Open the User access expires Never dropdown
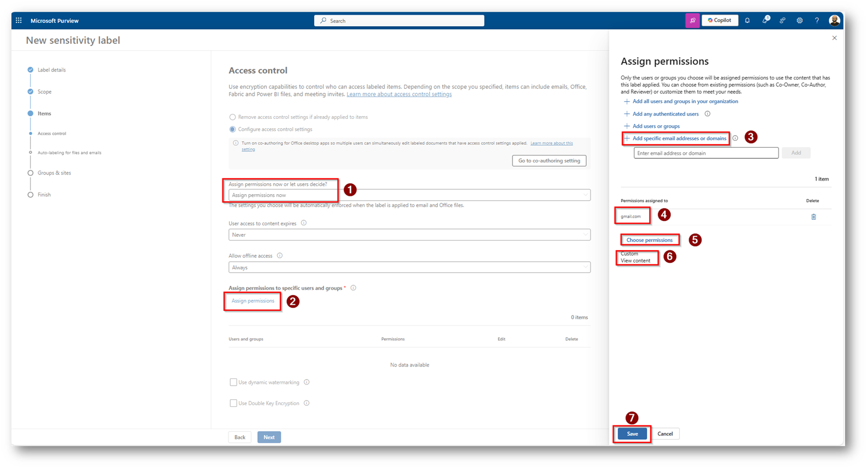This screenshot has height=469, width=868. (x=409, y=235)
